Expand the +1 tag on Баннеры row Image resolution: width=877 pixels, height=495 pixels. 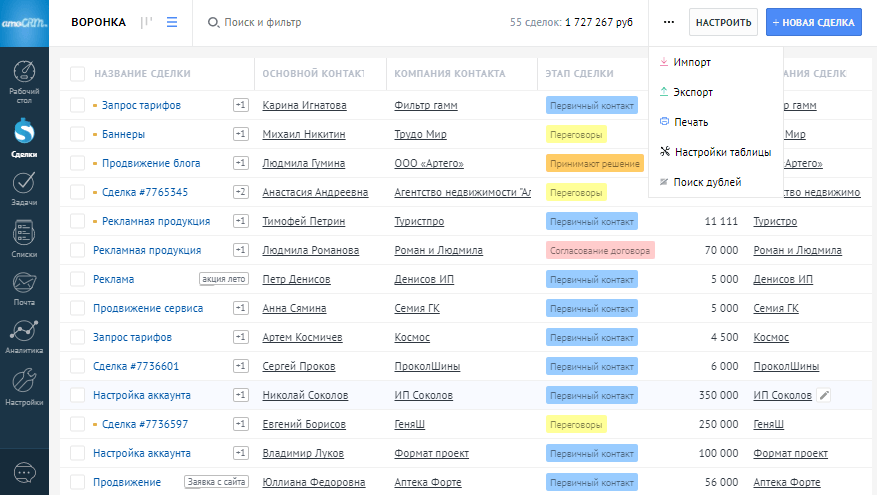[240, 134]
